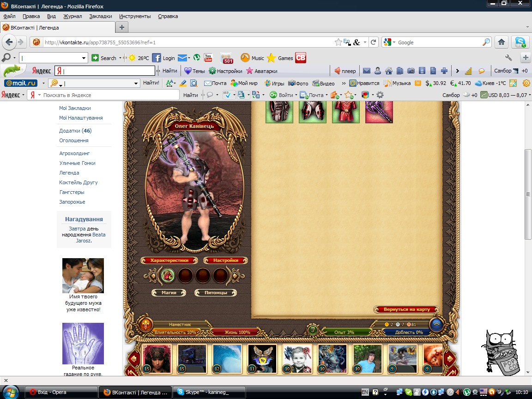
Task: Click the level 15 woman friend avatar
Action: (x=157, y=359)
